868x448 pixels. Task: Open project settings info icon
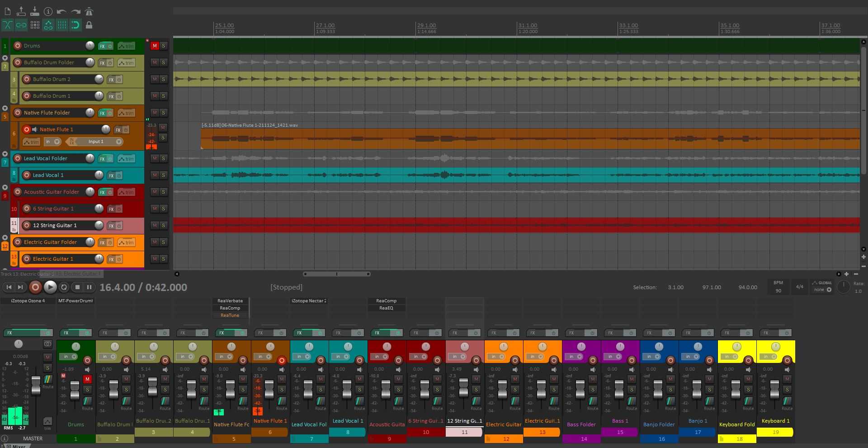(x=48, y=11)
